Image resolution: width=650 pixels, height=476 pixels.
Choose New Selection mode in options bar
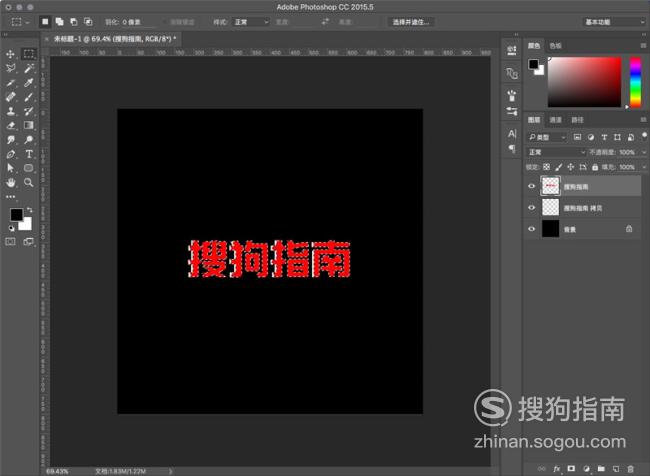point(45,22)
